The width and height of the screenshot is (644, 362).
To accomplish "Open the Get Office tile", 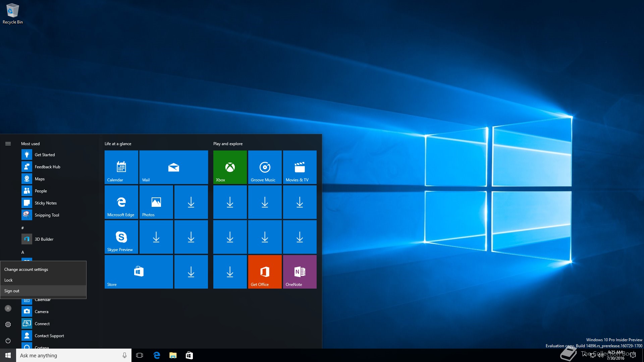I will pyautogui.click(x=265, y=271).
